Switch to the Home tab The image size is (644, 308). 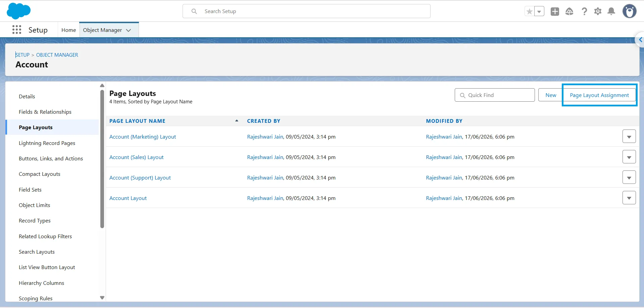pyautogui.click(x=68, y=30)
